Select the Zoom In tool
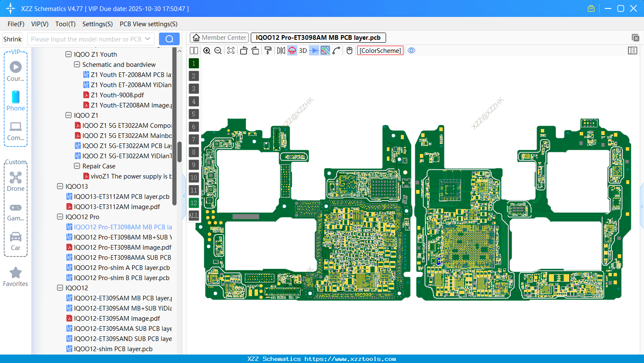644x363 pixels. [207, 50]
